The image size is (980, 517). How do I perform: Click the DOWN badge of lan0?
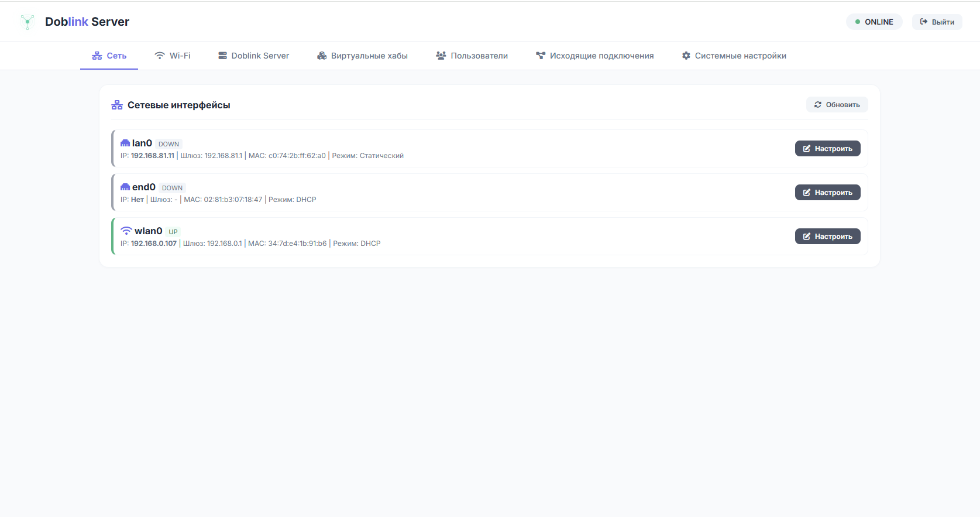[x=169, y=144]
